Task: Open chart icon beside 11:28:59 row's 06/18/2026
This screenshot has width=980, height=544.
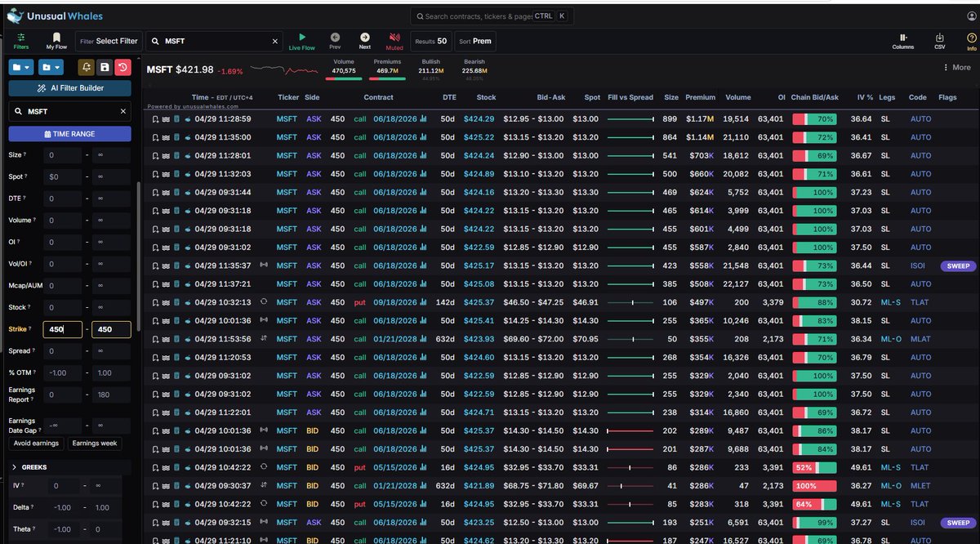Action: pyautogui.click(x=423, y=118)
